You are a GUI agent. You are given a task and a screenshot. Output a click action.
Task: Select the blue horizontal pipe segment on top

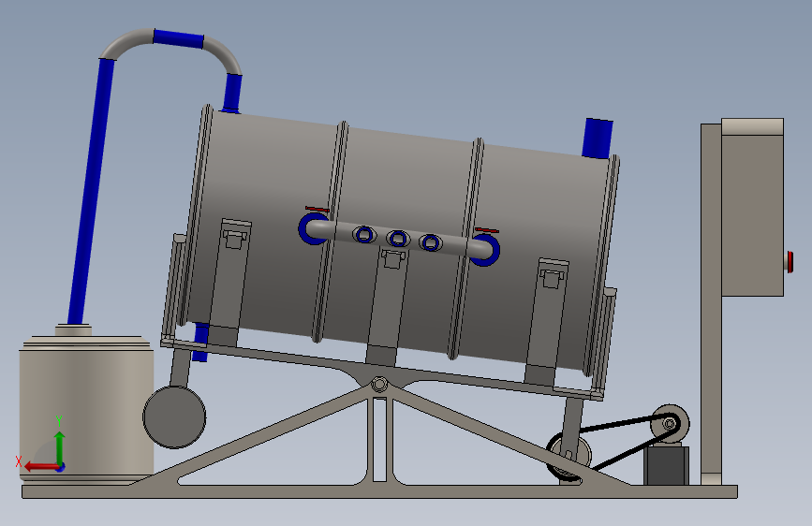(x=178, y=38)
